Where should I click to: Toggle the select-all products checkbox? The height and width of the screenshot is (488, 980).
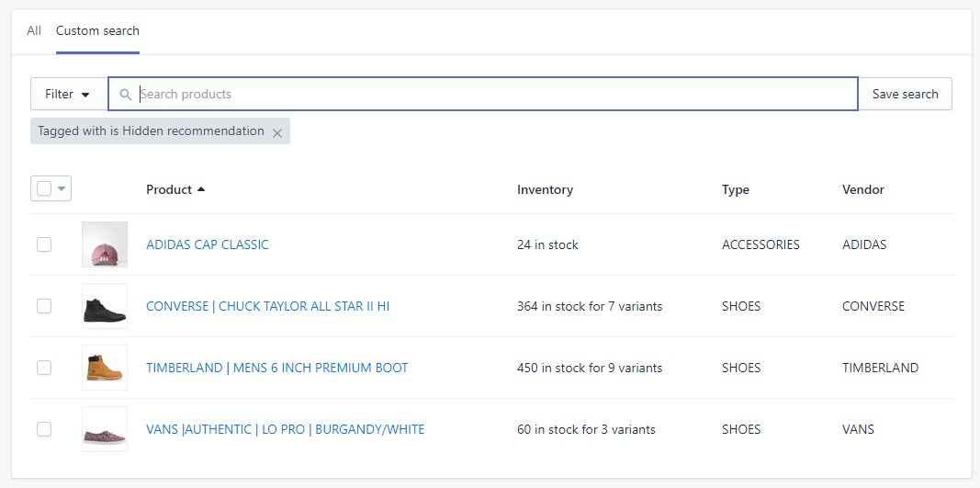44,188
